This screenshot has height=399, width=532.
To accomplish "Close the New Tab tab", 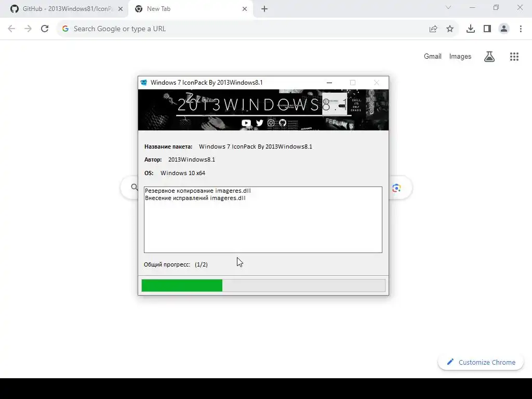I will tap(245, 9).
